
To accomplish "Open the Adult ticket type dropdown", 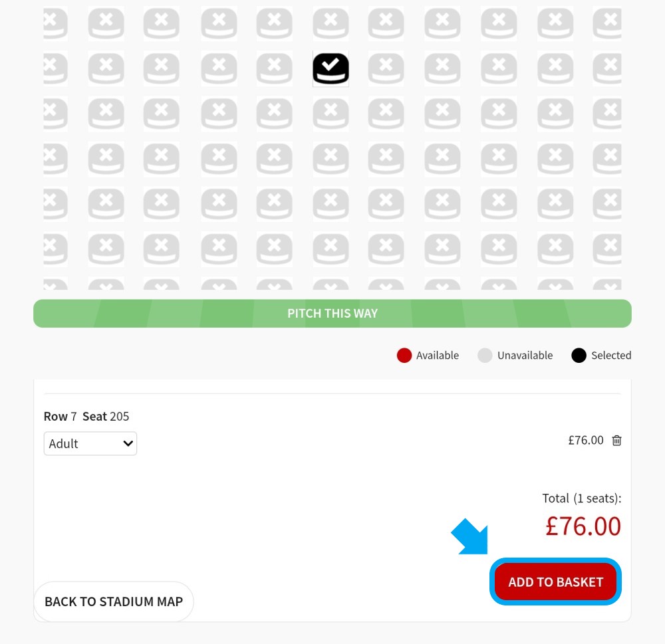I will pos(90,443).
